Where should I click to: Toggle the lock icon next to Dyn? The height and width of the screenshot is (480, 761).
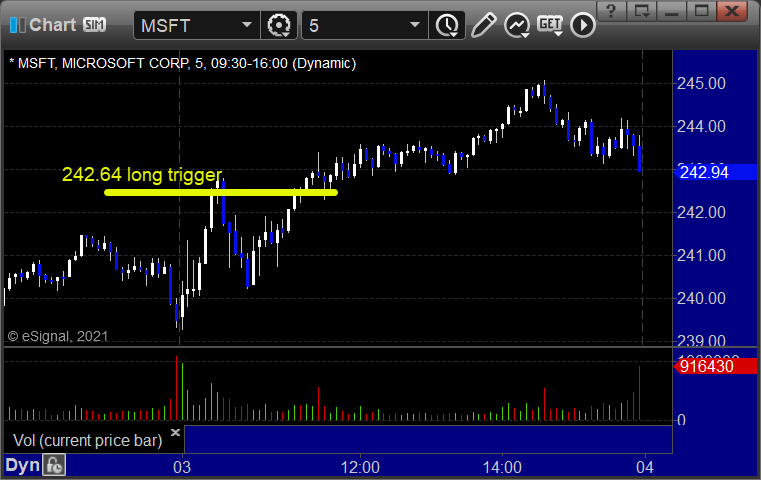coord(54,465)
